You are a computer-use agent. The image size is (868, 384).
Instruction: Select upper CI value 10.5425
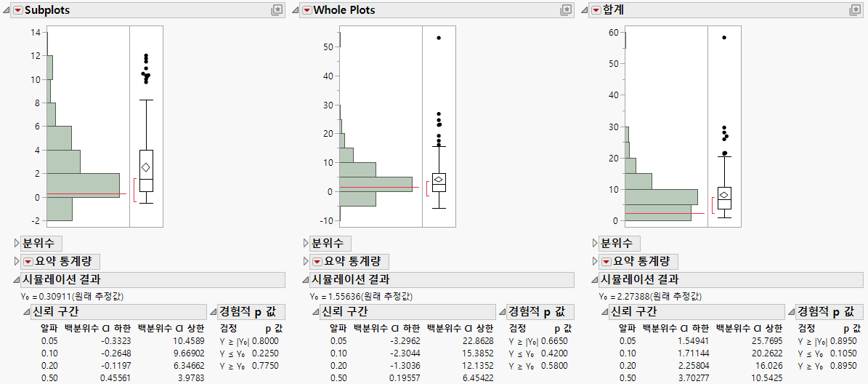pos(768,378)
